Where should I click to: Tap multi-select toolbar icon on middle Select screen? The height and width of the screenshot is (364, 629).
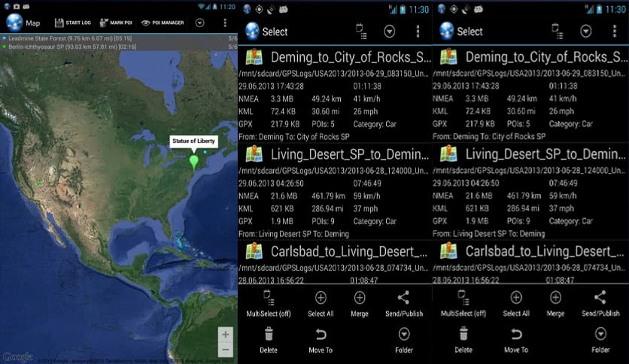(x=361, y=32)
